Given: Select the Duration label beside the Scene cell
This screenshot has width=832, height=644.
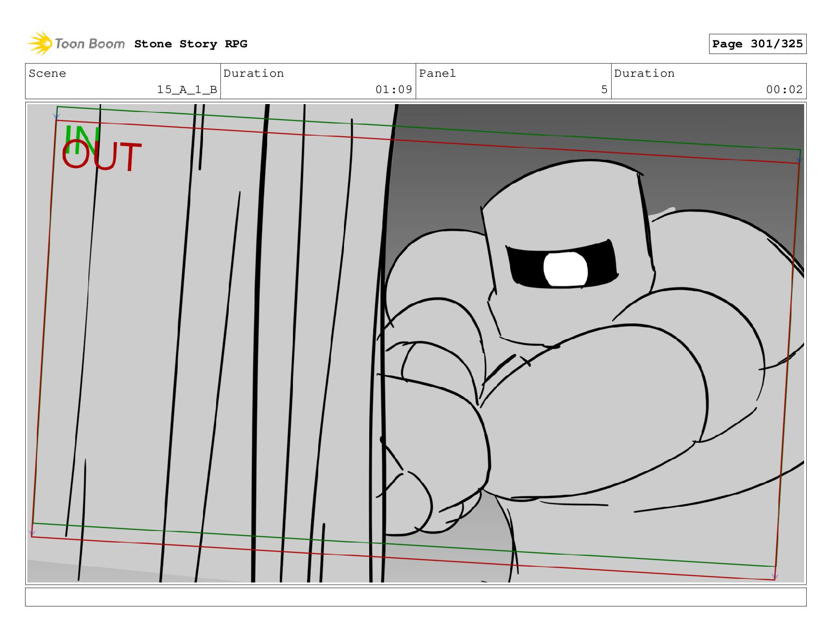Looking at the screenshot, I should coord(254,74).
